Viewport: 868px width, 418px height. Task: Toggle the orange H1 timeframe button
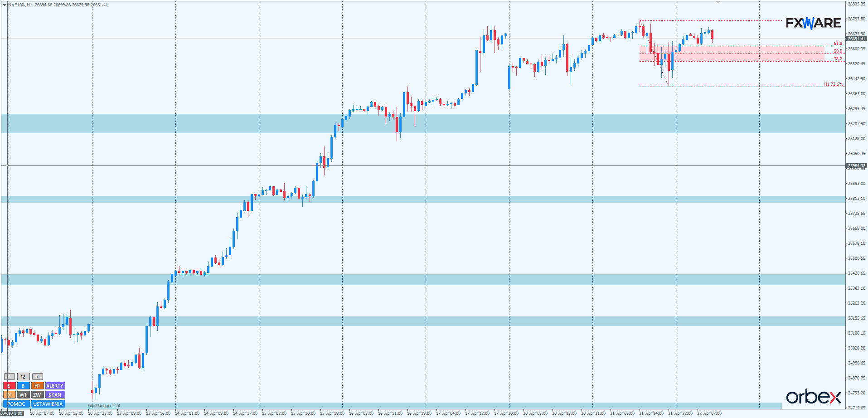[37, 386]
